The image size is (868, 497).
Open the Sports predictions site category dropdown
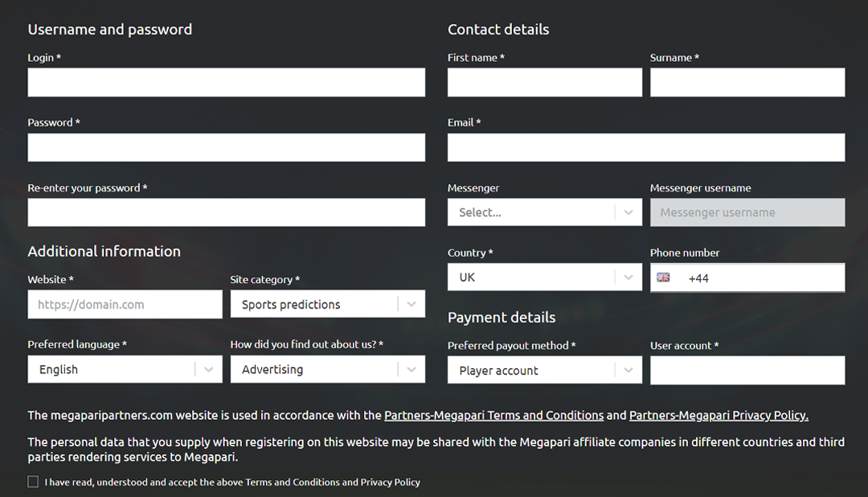pos(328,304)
